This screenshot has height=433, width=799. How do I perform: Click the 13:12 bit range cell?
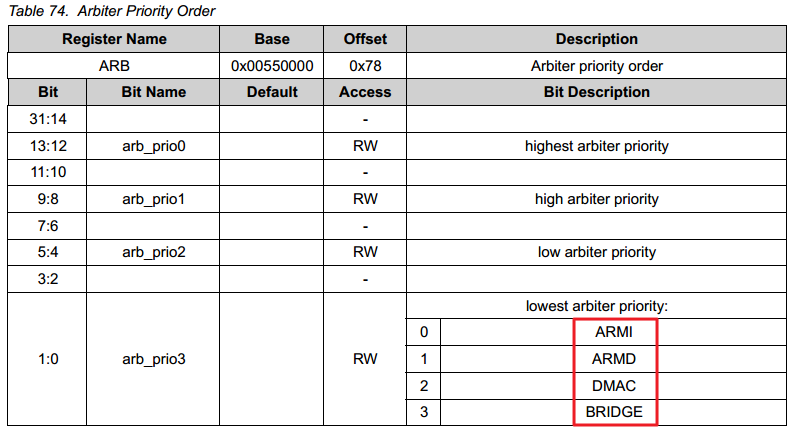(48, 146)
